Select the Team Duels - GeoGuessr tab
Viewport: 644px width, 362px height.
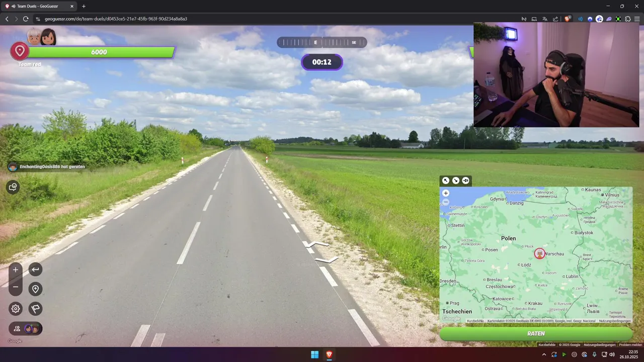(39, 6)
